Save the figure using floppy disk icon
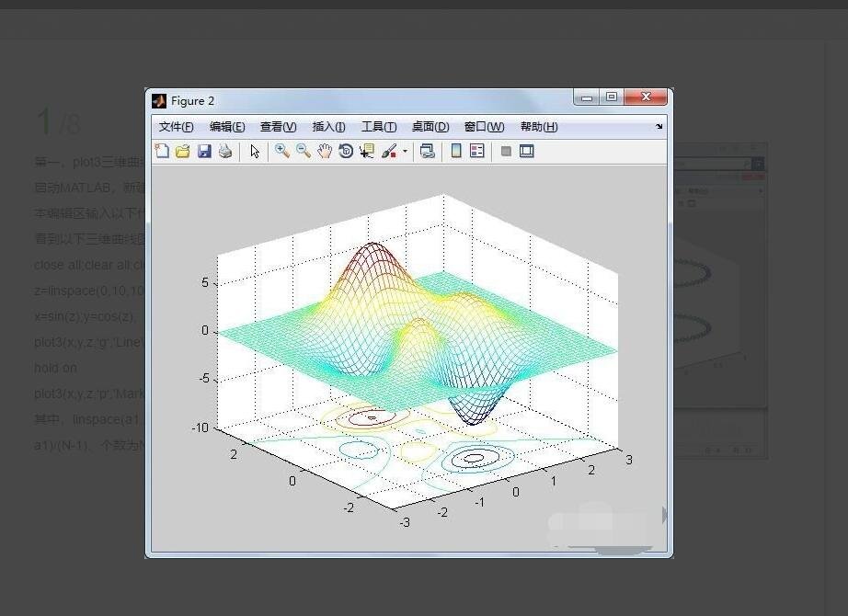Screen dimensions: 848x616 (204, 152)
